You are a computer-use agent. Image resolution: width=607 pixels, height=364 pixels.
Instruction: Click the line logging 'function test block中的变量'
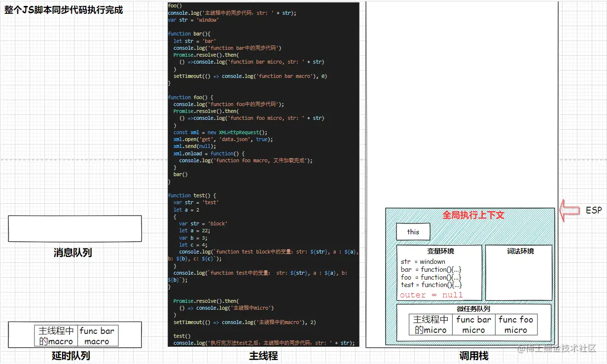pyautogui.click(x=263, y=255)
